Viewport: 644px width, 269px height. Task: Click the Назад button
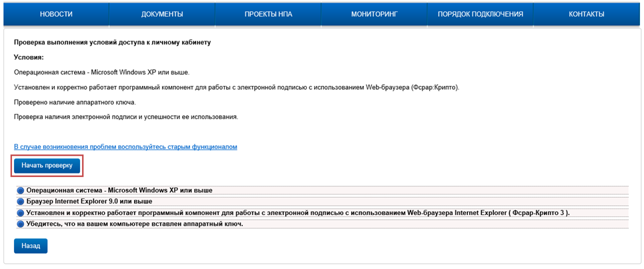pyautogui.click(x=31, y=246)
